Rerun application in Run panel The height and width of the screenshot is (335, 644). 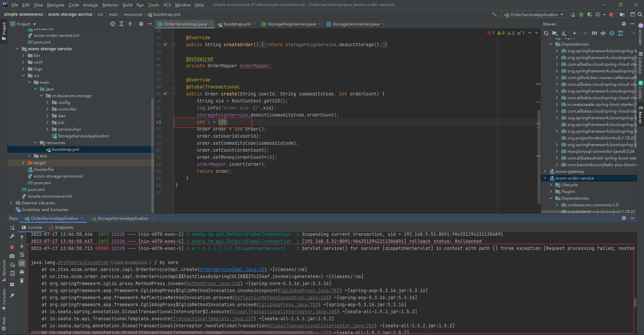click(x=12, y=227)
